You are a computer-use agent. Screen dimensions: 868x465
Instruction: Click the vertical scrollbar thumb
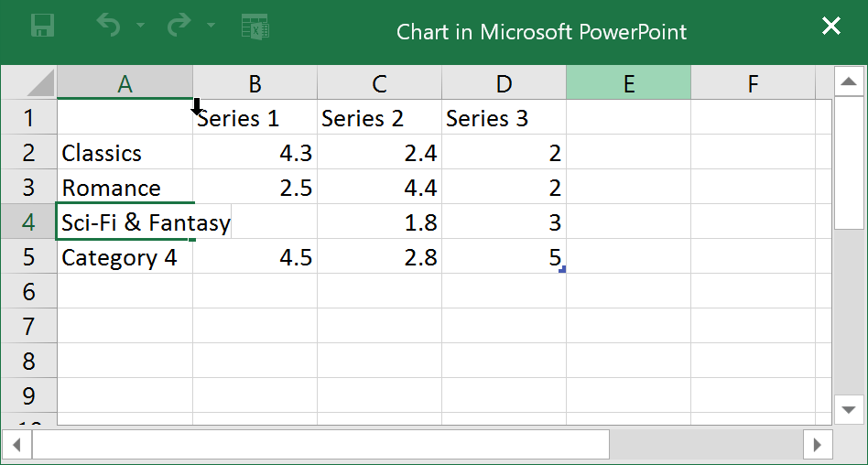coord(849,162)
